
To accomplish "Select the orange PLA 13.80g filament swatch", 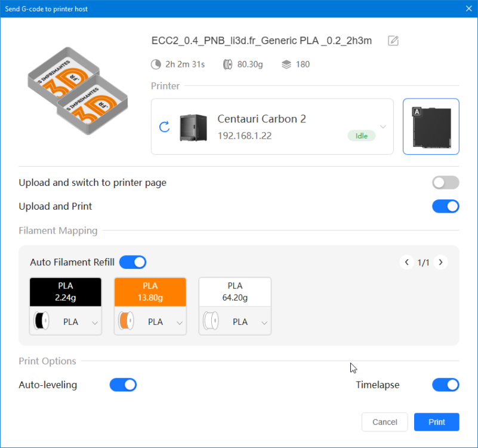I will [150, 291].
